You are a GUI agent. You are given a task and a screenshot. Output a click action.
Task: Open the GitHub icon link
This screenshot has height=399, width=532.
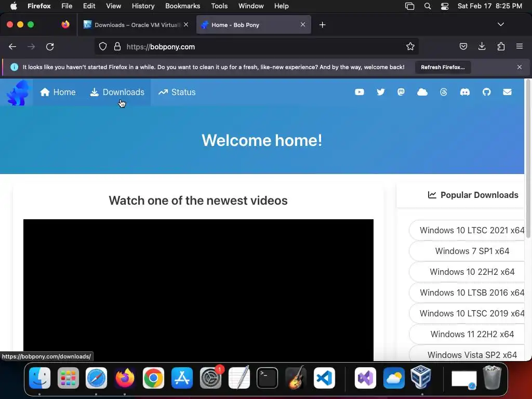coord(486,92)
